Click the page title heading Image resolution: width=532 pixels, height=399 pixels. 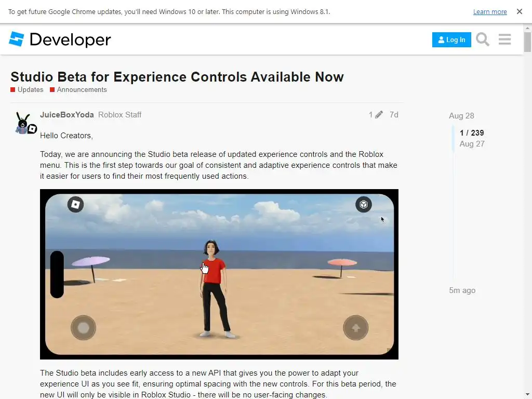(x=177, y=77)
